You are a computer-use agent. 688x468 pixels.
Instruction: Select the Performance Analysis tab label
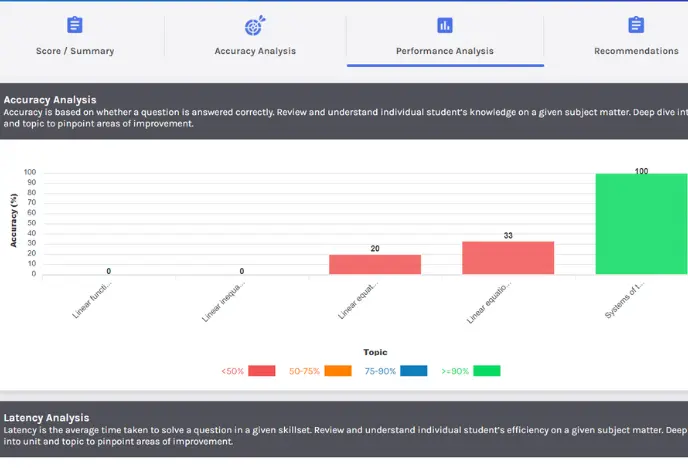pyautogui.click(x=445, y=51)
